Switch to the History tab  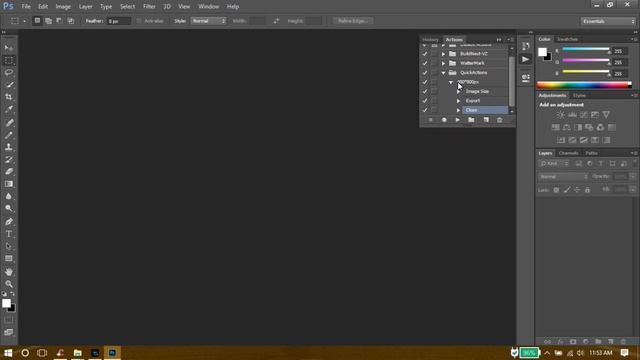coord(430,40)
